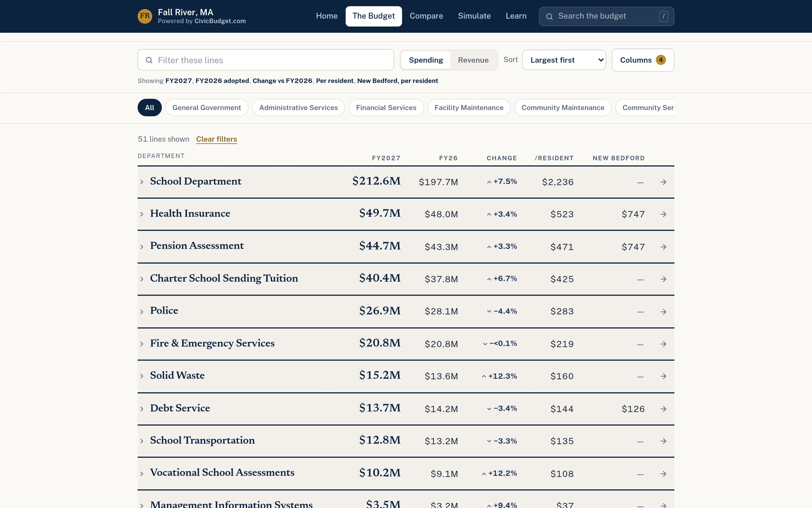Open Debt Service row arrow
Image resolution: width=812 pixels, height=508 pixels.
click(x=663, y=409)
